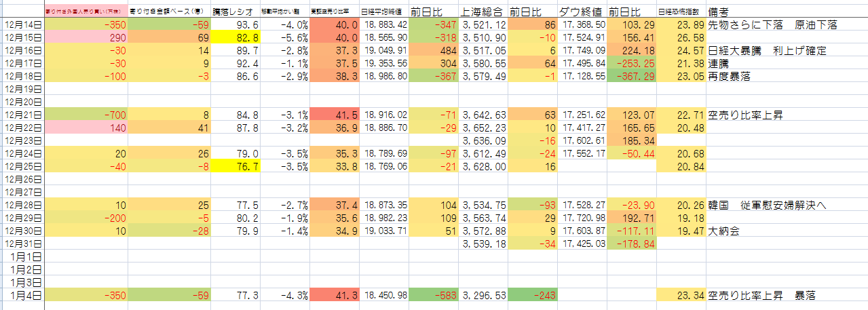Select the yellow 76.7 ratio cell
The width and height of the screenshot is (868, 310).
[235, 167]
